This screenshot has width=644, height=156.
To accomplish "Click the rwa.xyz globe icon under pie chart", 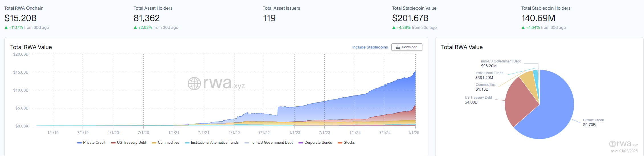I will tap(612, 144).
